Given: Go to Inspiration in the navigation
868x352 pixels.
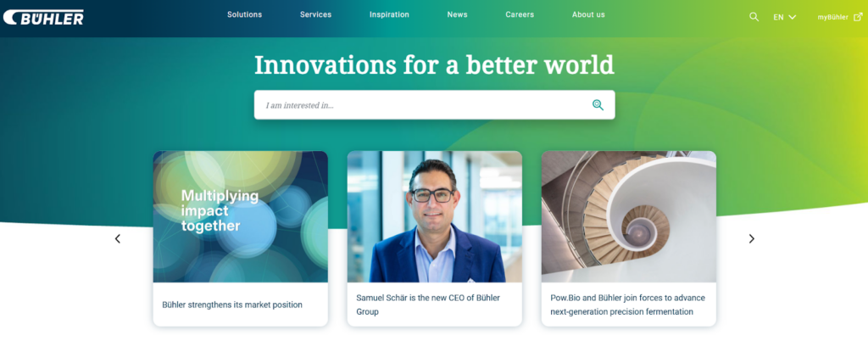Looking at the screenshot, I should [389, 15].
